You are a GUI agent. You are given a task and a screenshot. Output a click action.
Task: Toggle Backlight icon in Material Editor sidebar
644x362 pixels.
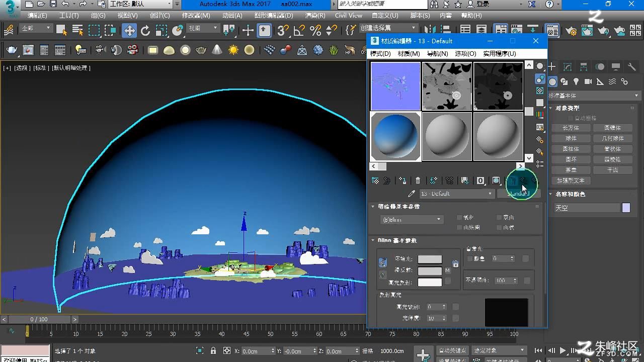click(540, 79)
